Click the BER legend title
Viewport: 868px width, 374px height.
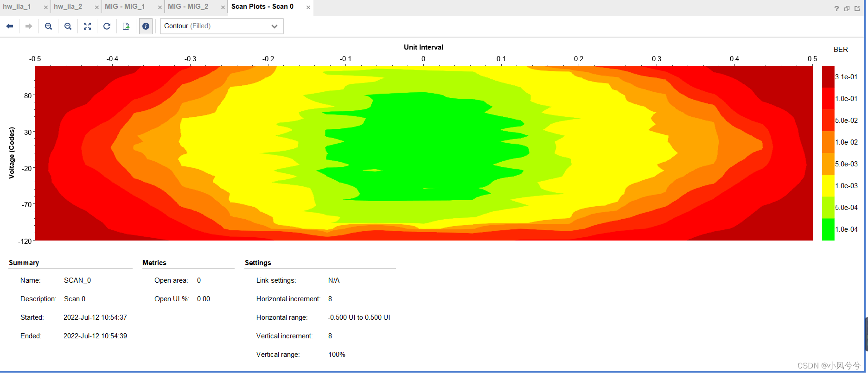841,50
